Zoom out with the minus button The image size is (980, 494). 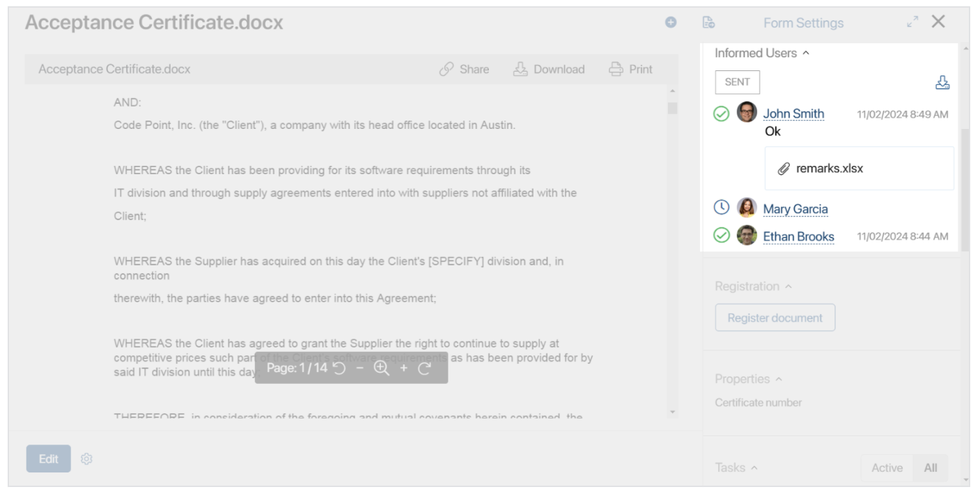pyautogui.click(x=359, y=368)
